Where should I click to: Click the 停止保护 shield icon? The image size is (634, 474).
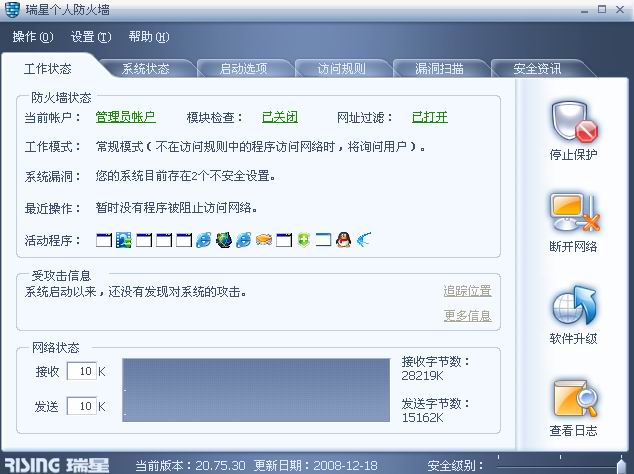[x=574, y=121]
